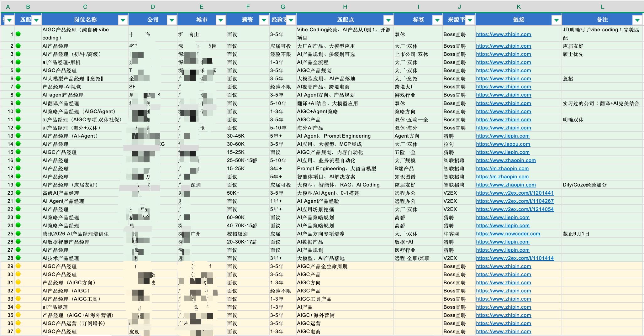Select green dot for ai产品经理-用机 row
This screenshot has height=336, width=644.
(18, 62)
